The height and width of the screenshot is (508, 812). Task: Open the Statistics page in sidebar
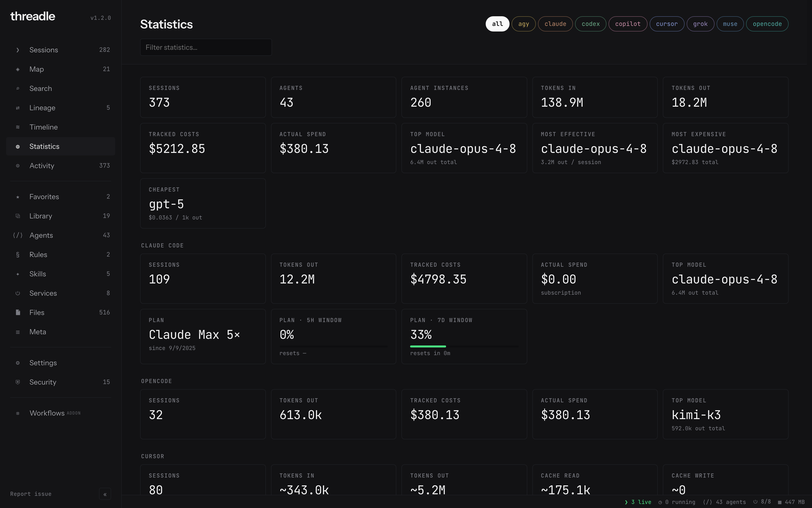pos(61,147)
